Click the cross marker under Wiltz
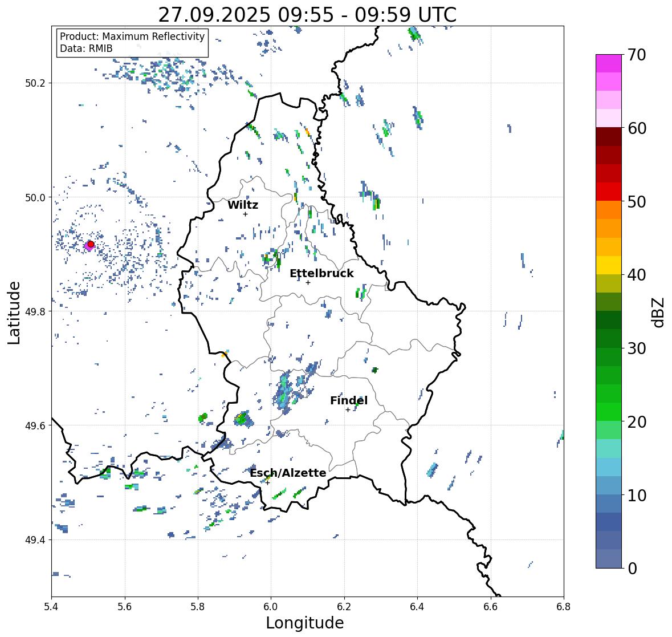This screenshot has width=672, height=637. [x=245, y=214]
